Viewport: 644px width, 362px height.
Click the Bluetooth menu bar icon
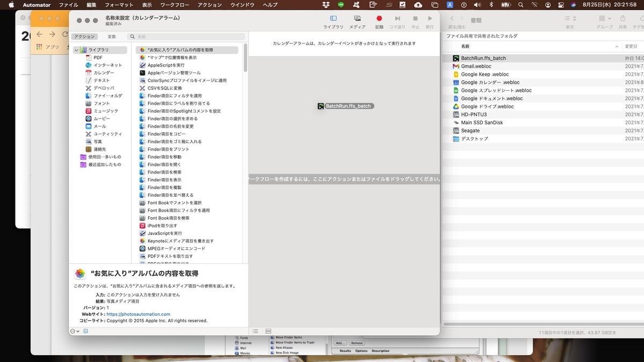(491, 5)
